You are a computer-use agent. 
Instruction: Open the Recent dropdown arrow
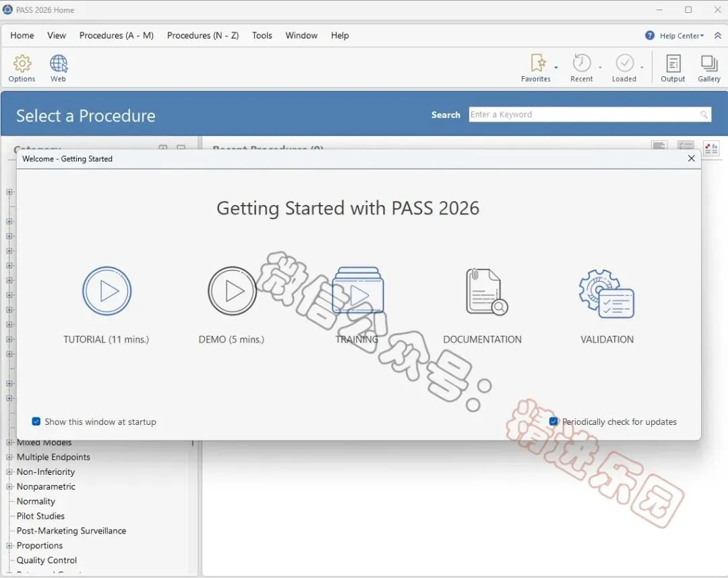(600, 67)
